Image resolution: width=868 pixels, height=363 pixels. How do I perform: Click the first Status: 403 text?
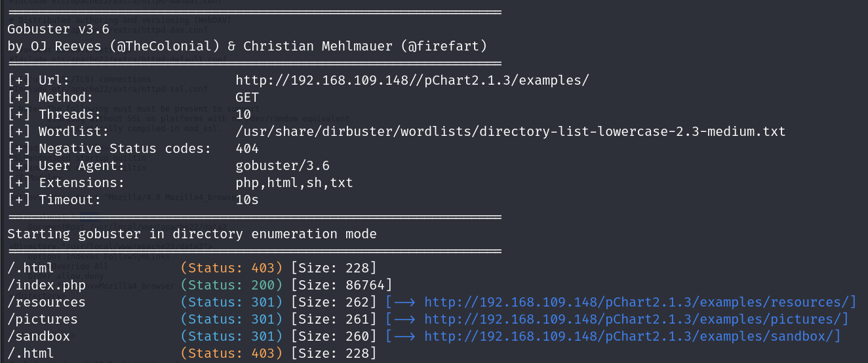point(231,268)
